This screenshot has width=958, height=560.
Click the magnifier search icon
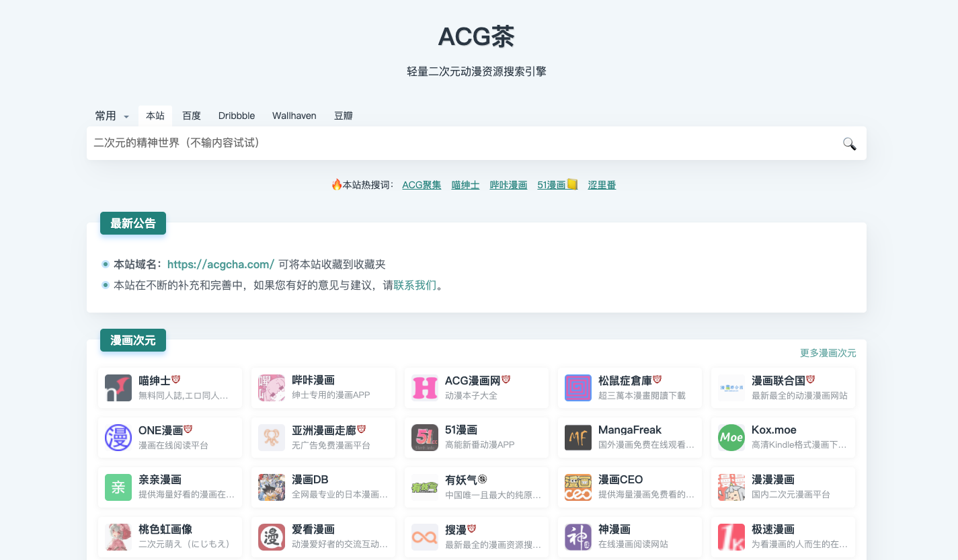pyautogui.click(x=849, y=143)
